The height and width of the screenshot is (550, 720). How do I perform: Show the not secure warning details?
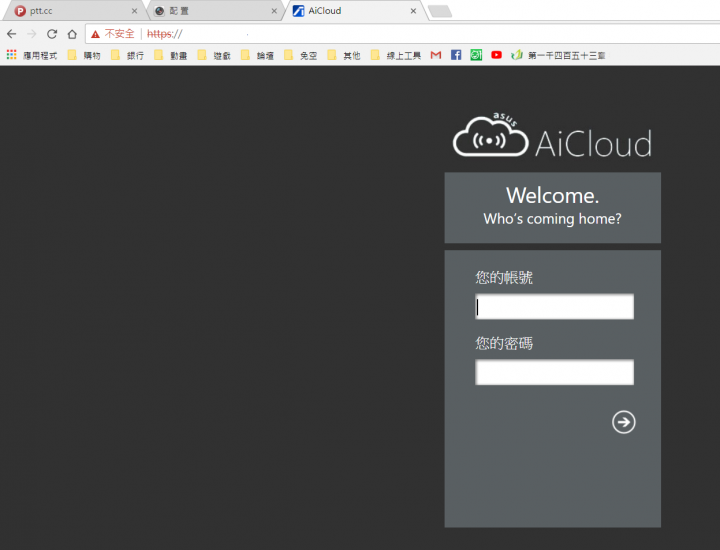tap(113, 34)
